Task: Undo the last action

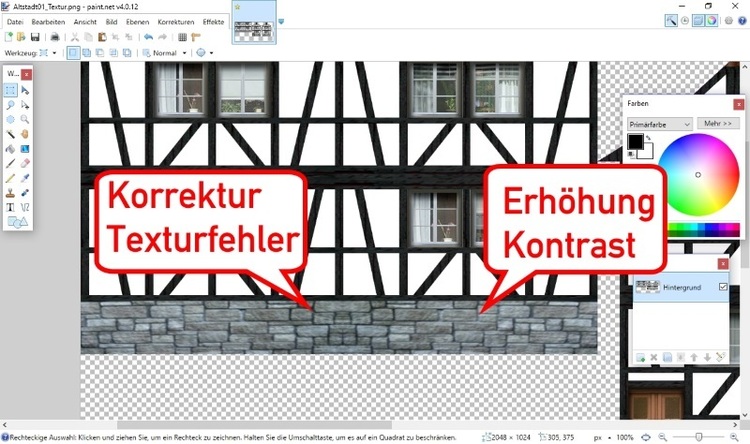Action: 148,37
